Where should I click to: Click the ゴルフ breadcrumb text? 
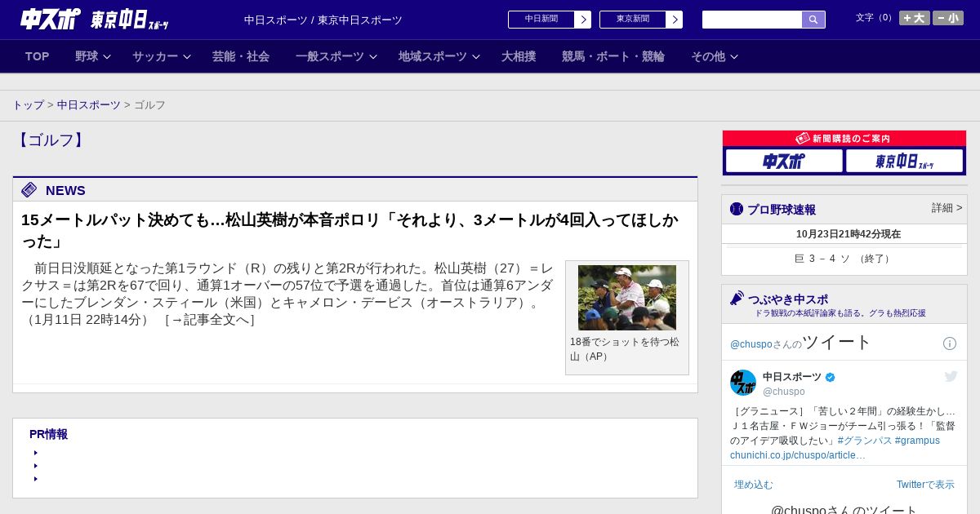click(149, 105)
